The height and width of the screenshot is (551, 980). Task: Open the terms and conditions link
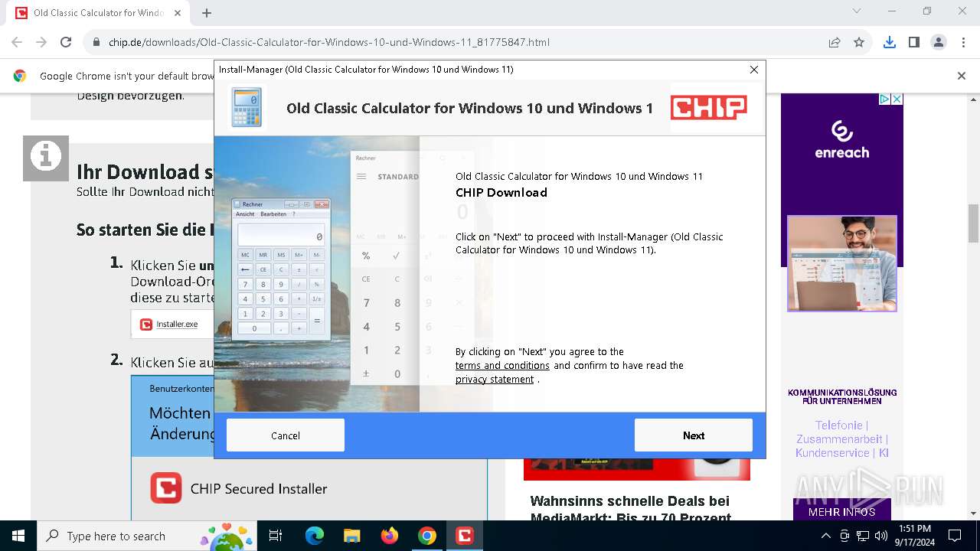point(502,366)
